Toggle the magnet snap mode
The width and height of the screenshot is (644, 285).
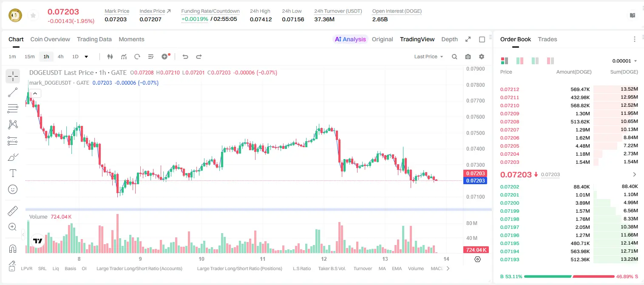(x=13, y=248)
